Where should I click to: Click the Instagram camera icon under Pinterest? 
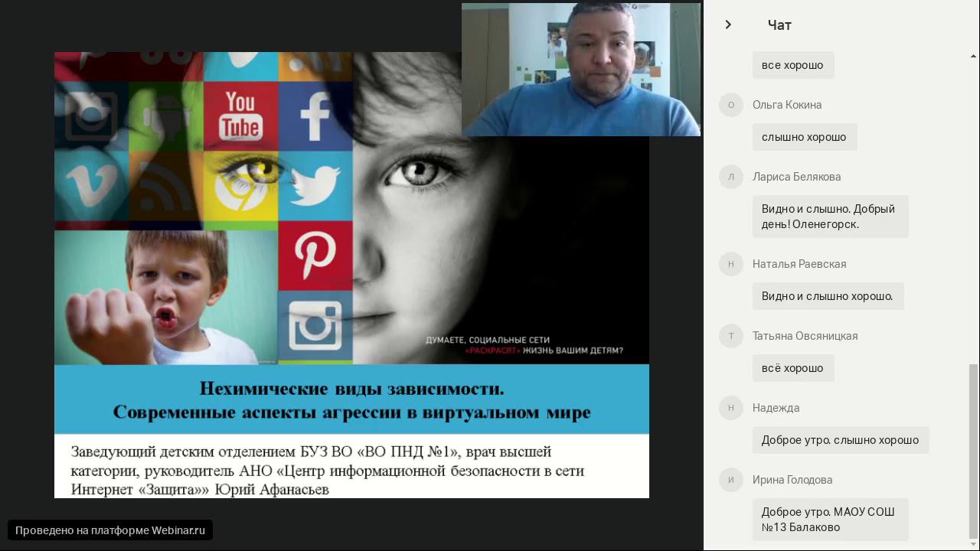[x=315, y=327]
